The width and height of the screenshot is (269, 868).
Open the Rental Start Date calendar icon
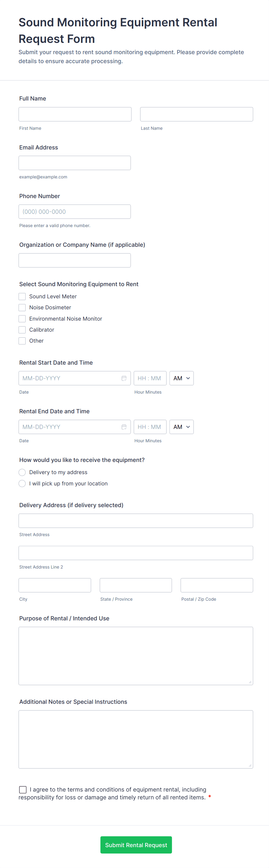(124, 378)
